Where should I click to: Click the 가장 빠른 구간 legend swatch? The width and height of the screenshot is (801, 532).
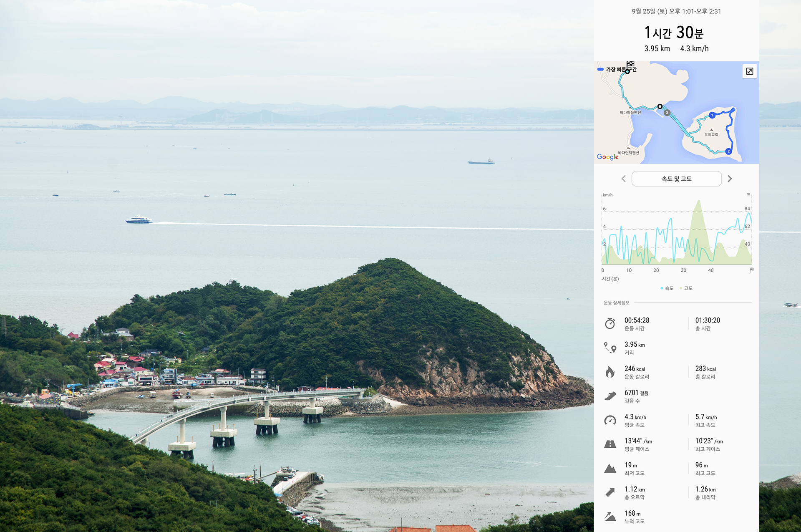coord(600,69)
